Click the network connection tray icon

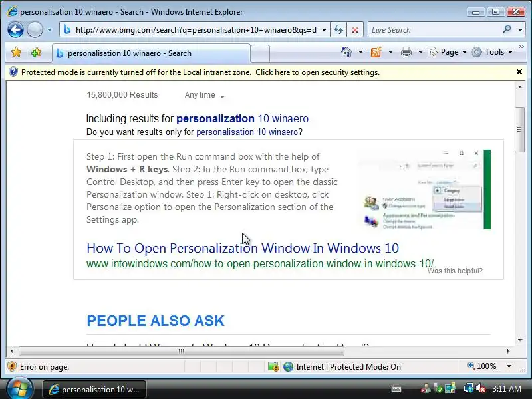(469, 388)
